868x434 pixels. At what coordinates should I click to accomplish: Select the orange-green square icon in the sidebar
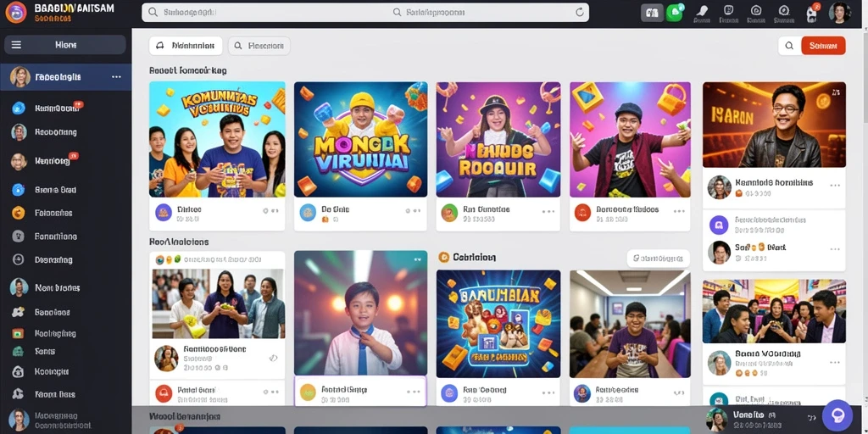tap(19, 333)
